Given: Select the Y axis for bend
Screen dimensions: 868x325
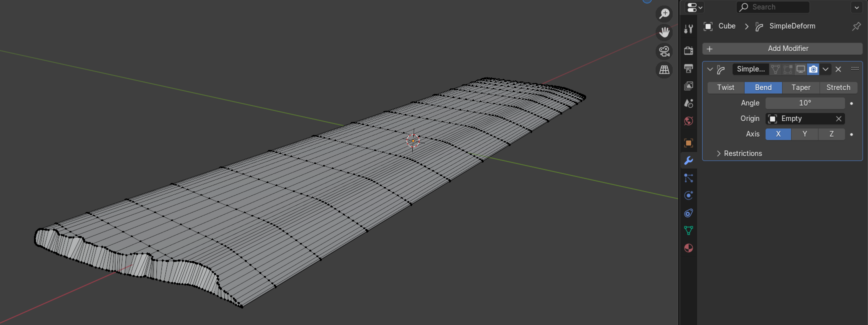Looking at the screenshot, I should pos(805,134).
